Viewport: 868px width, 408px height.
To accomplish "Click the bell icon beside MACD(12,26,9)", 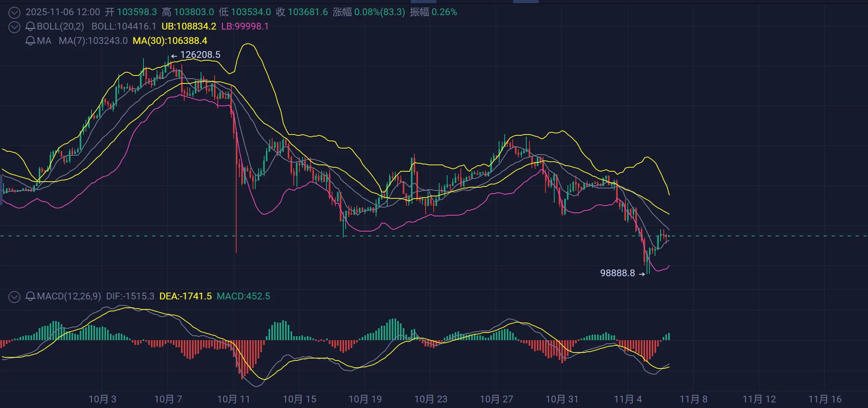I will tap(30, 296).
